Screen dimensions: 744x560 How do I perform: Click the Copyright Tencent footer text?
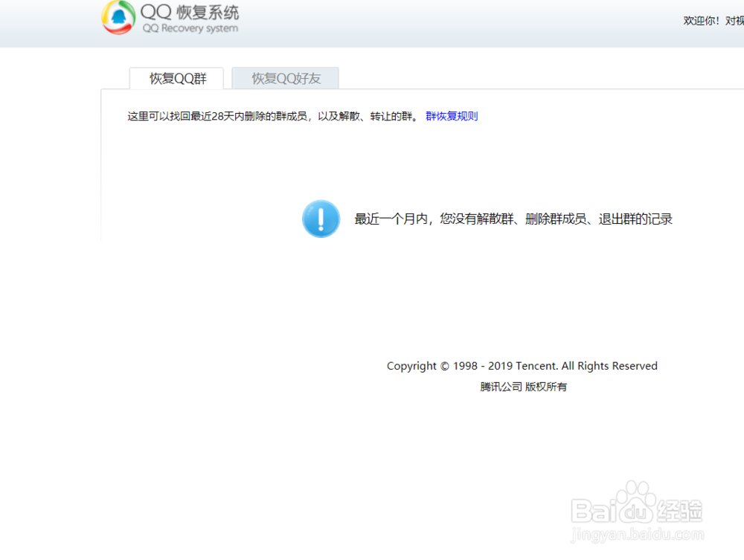tap(522, 366)
